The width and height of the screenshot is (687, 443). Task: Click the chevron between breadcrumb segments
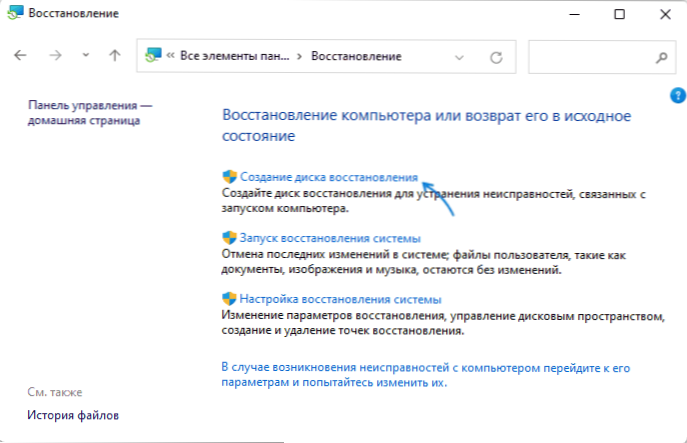[299, 57]
